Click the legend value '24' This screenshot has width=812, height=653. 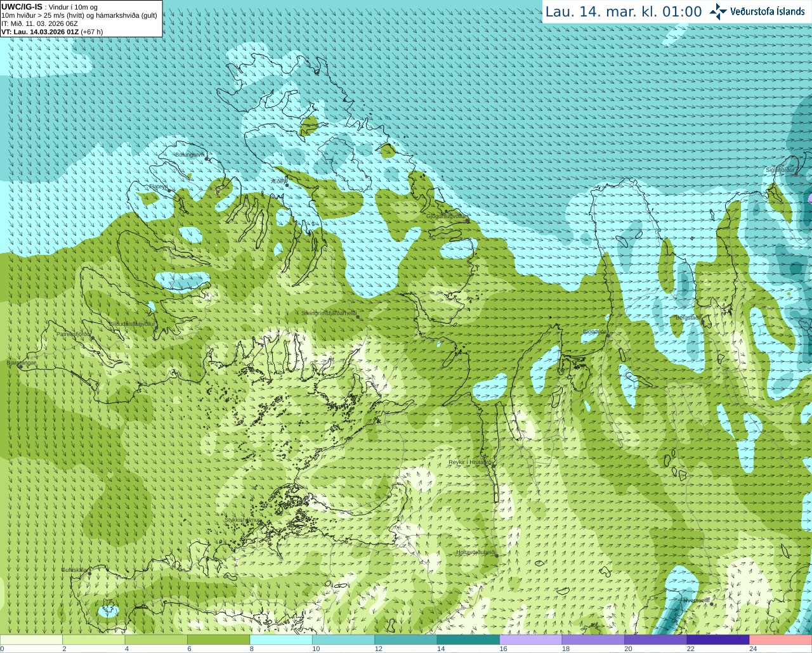pyautogui.click(x=753, y=649)
